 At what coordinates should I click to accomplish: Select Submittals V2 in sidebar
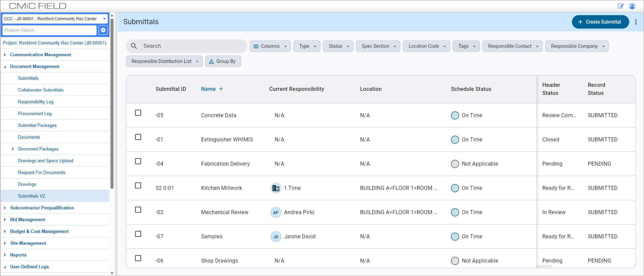point(55,196)
